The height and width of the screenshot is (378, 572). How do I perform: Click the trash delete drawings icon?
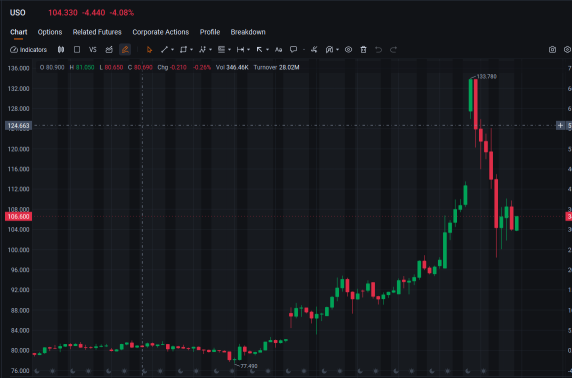coord(363,50)
